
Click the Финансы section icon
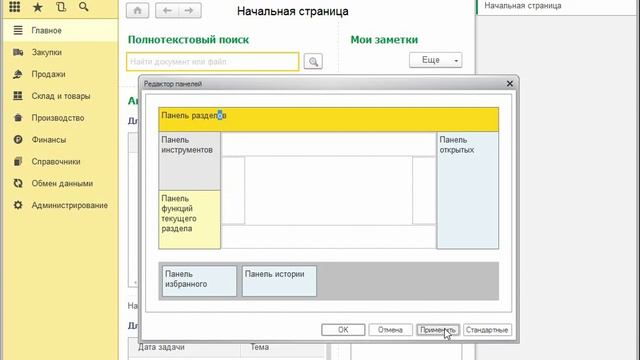pyautogui.click(x=18, y=140)
